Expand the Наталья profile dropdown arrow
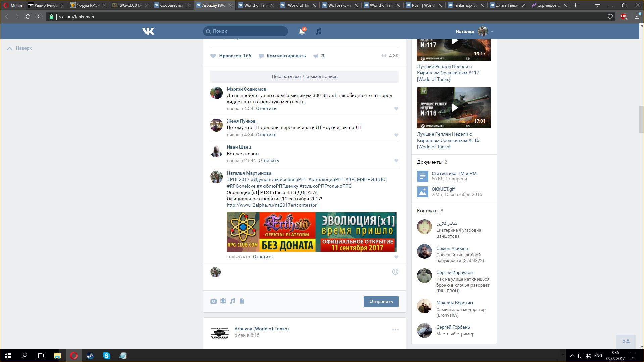Screen dimensions: 644x362 pyautogui.click(x=492, y=32)
